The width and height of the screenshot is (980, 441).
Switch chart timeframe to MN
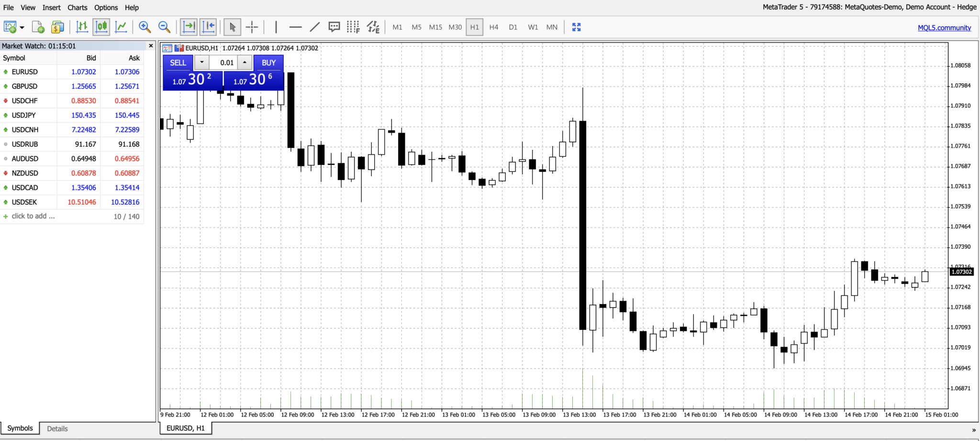(x=552, y=27)
